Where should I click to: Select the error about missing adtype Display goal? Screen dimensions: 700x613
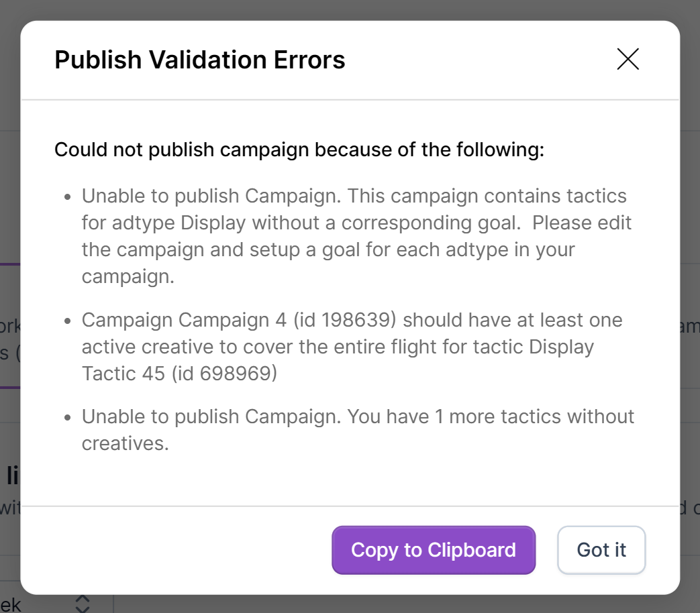pyautogui.click(x=356, y=236)
